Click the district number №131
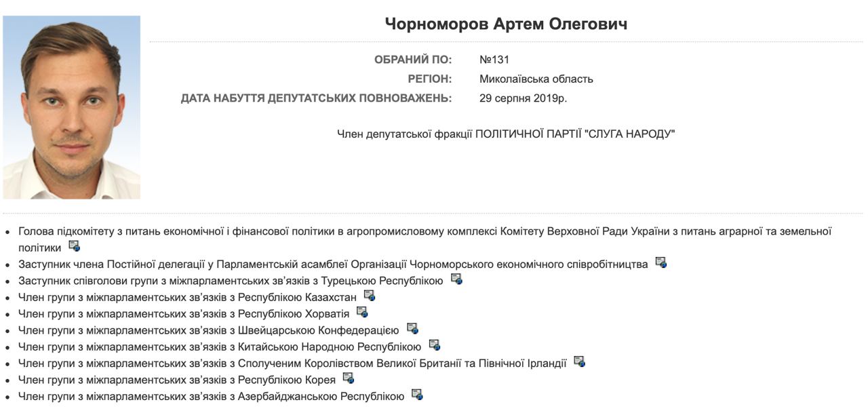 click(494, 60)
